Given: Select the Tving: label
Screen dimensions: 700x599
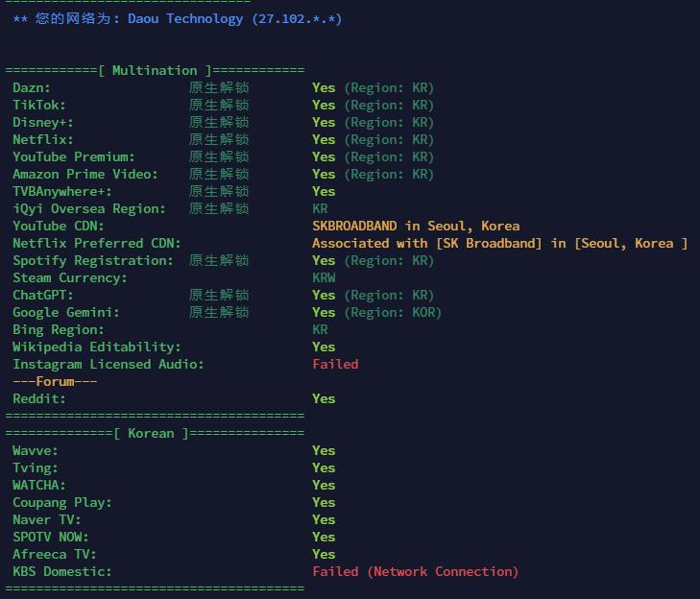Looking at the screenshot, I should pos(36,467).
